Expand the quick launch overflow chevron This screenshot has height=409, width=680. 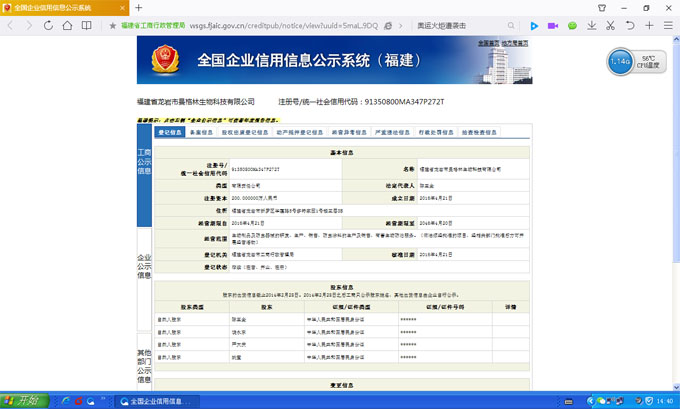click(x=103, y=399)
